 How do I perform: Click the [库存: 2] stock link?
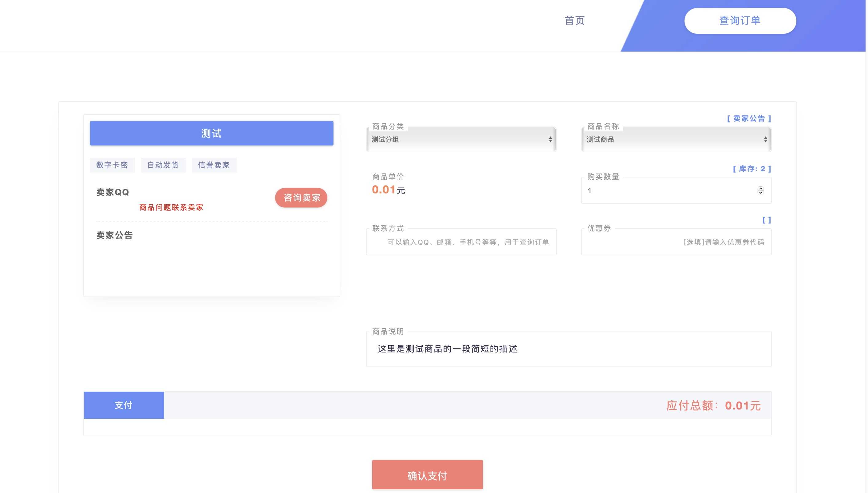(x=752, y=169)
